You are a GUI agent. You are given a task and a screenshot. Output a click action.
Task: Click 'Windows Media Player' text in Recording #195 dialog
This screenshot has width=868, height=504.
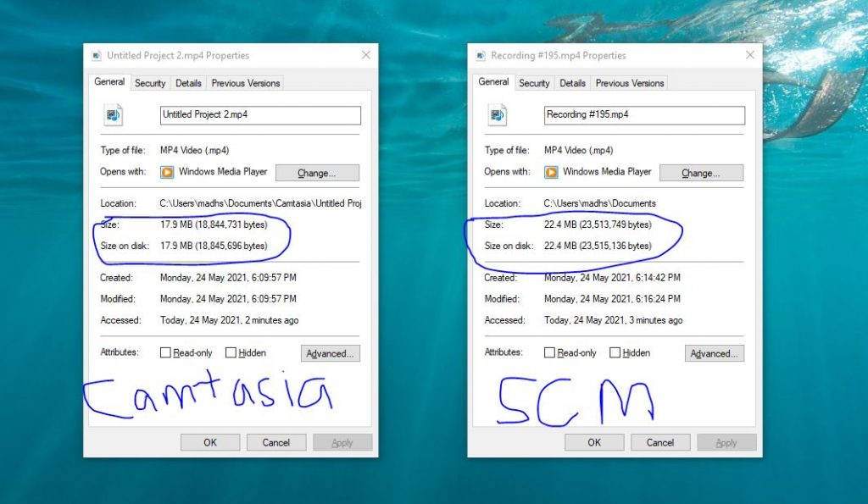point(607,171)
